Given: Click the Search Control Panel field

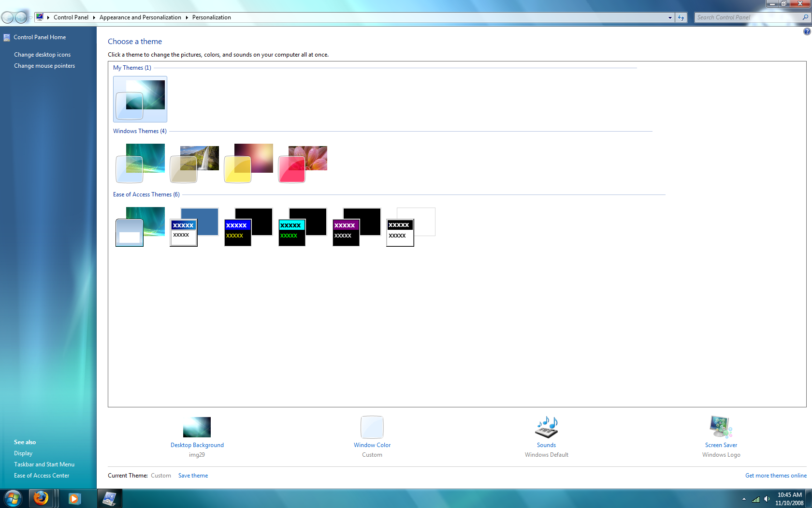Looking at the screenshot, I should point(747,17).
